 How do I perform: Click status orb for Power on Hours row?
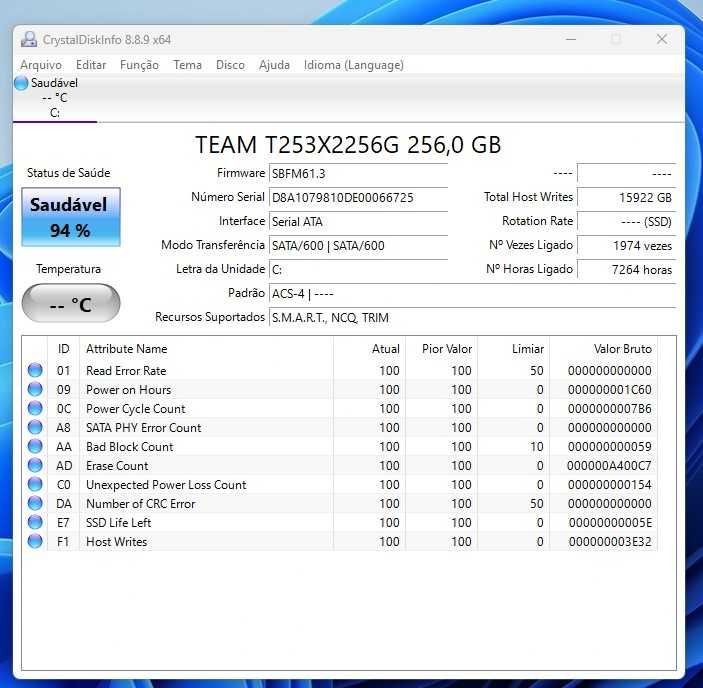35,389
